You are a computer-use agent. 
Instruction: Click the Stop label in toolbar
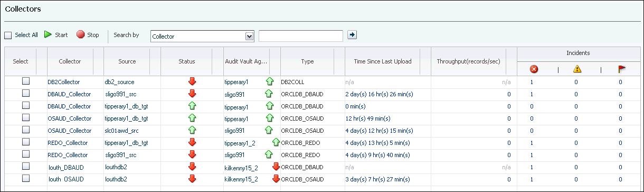tap(93, 35)
